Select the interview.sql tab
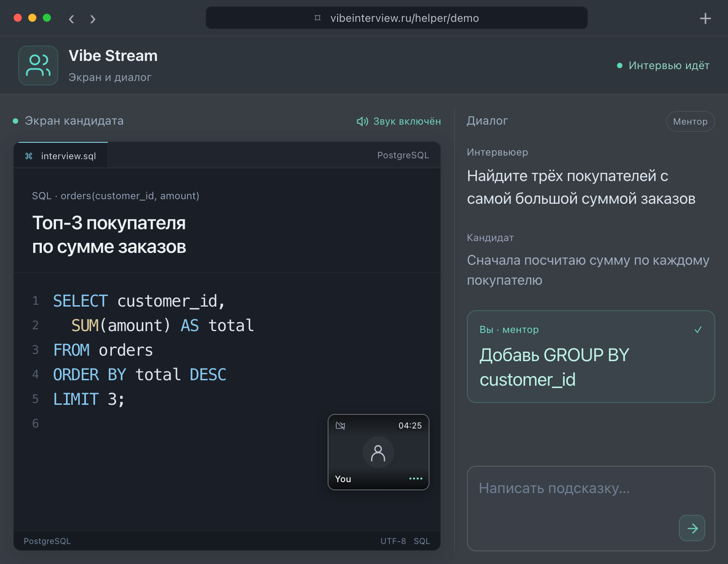728x564 pixels. click(x=61, y=156)
